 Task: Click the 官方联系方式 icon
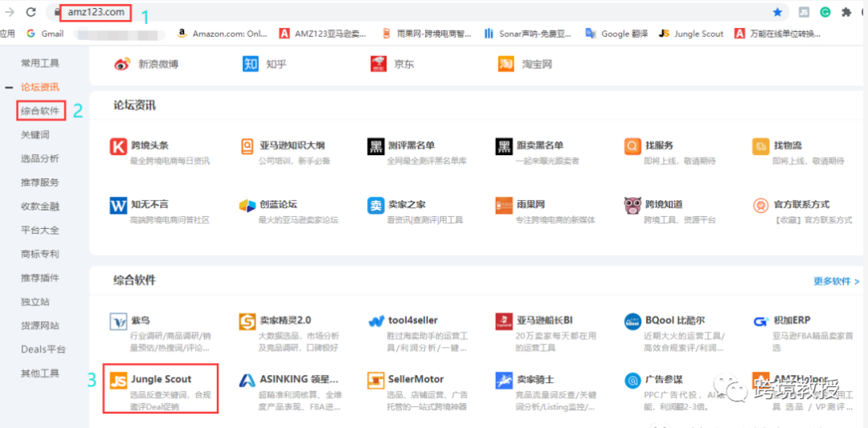pos(761,206)
